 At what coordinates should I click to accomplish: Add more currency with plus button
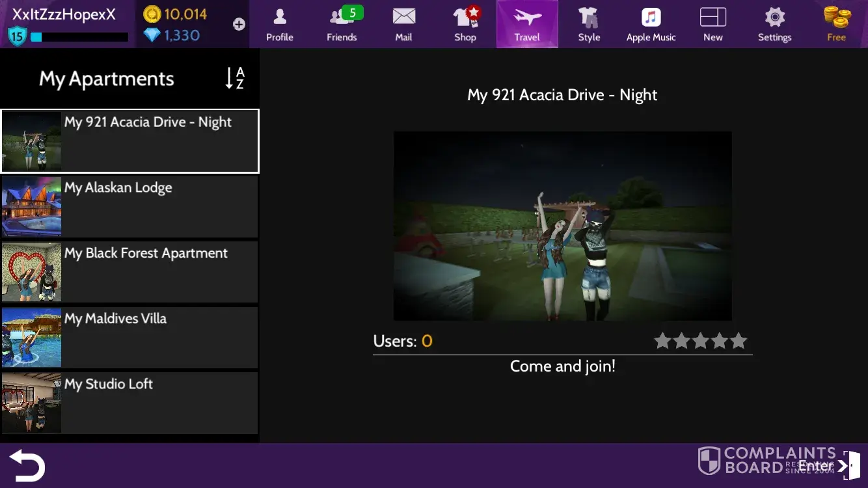[239, 24]
